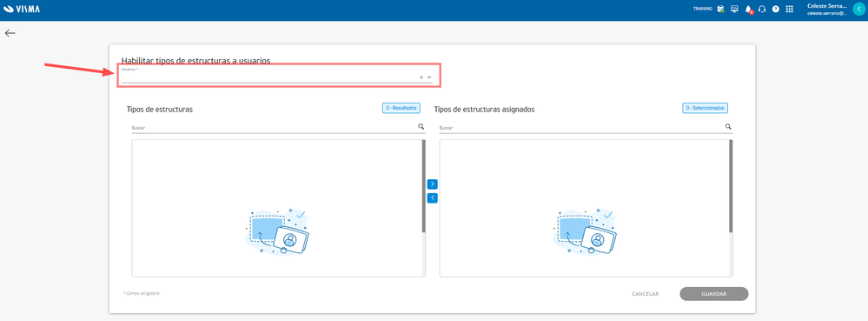Viewport: 868px width, 321px height.
Task: Open the database status icon
Action: (721, 9)
